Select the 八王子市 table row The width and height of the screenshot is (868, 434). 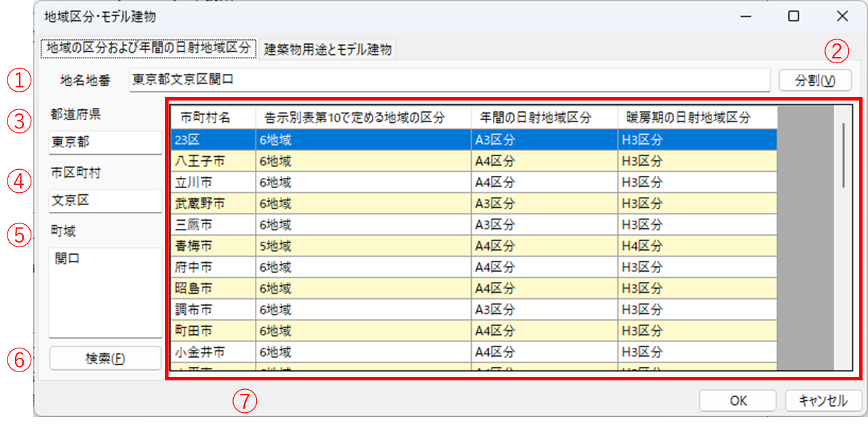[473, 162]
